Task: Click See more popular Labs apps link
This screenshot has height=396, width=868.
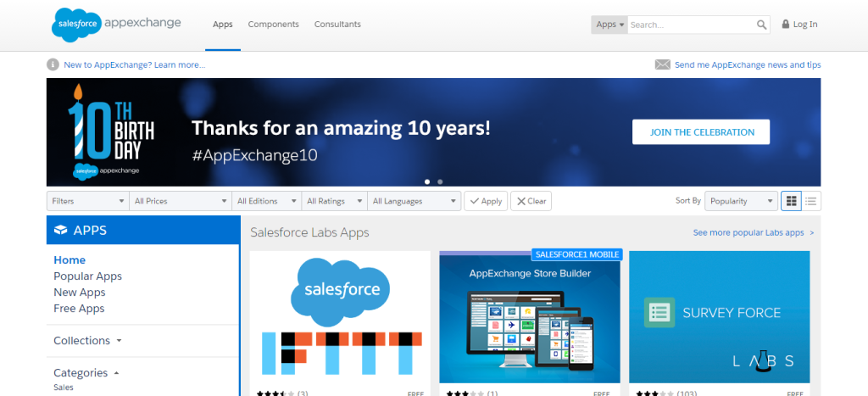Action: 753,232
